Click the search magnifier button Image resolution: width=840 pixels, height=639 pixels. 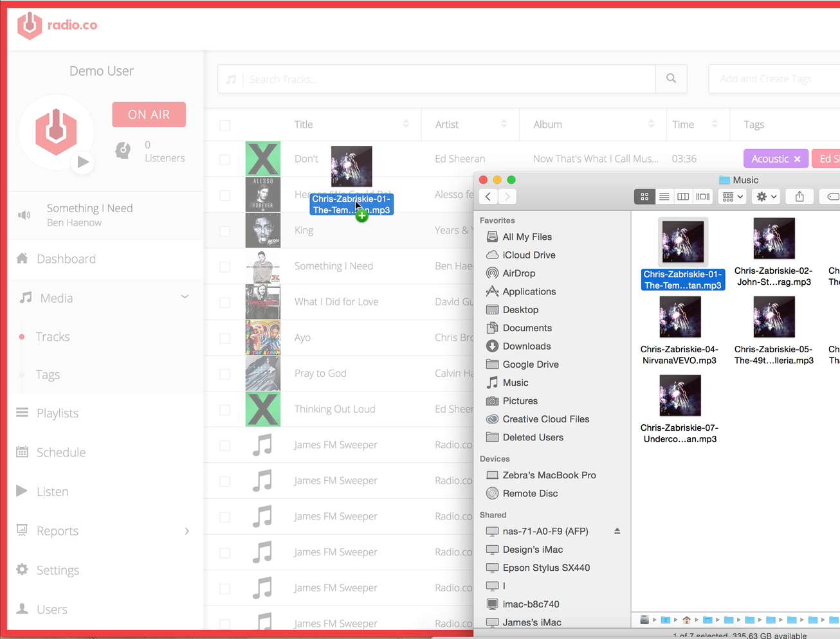pyautogui.click(x=671, y=78)
